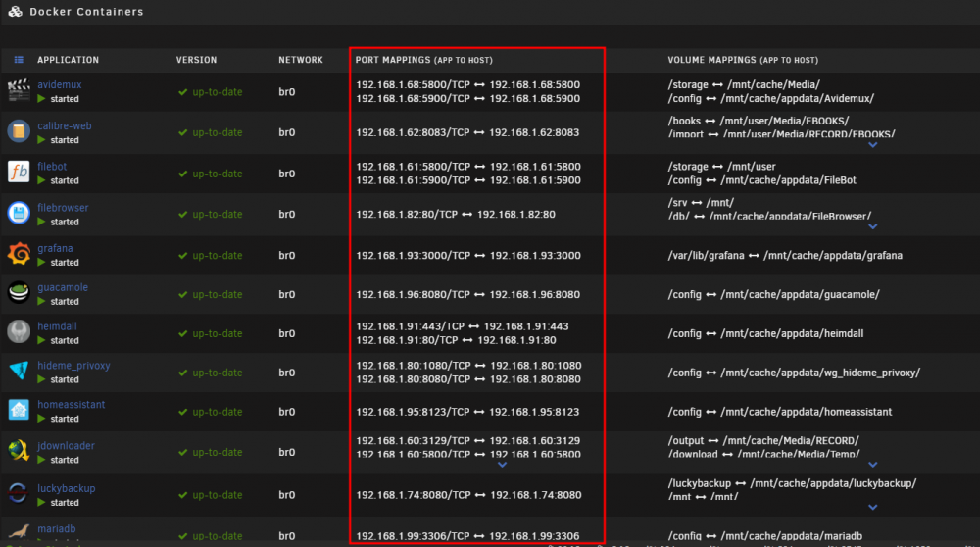Click the homeassistant application icon
980x547 pixels.
click(19, 410)
